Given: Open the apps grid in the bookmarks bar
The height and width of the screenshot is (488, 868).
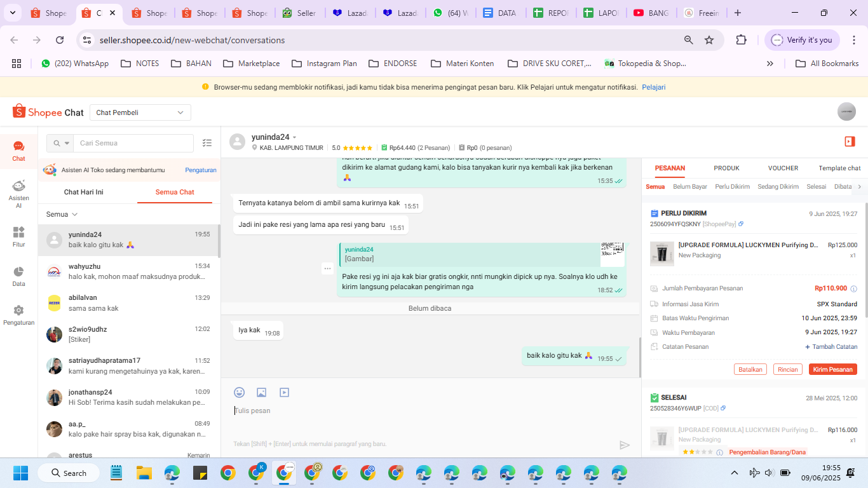Looking at the screenshot, I should [17, 64].
